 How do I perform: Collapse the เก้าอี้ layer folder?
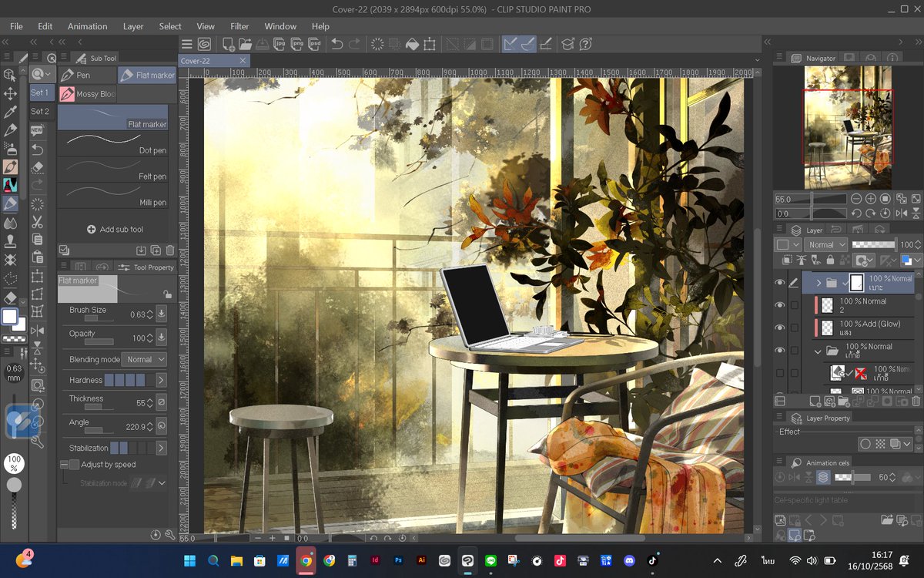(818, 351)
